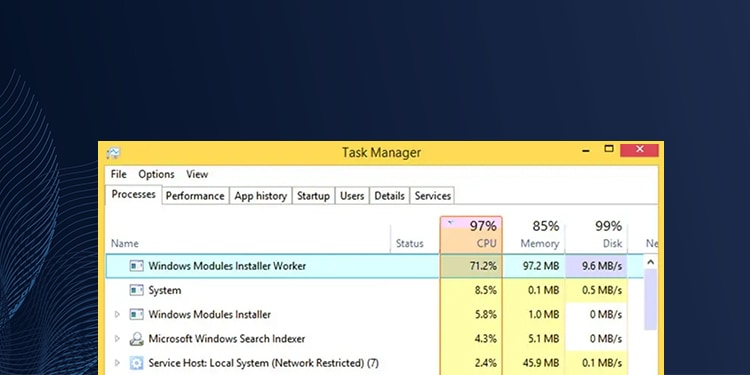Switch to the App history tab
Viewport: 750px width, 375px height.
(261, 196)
